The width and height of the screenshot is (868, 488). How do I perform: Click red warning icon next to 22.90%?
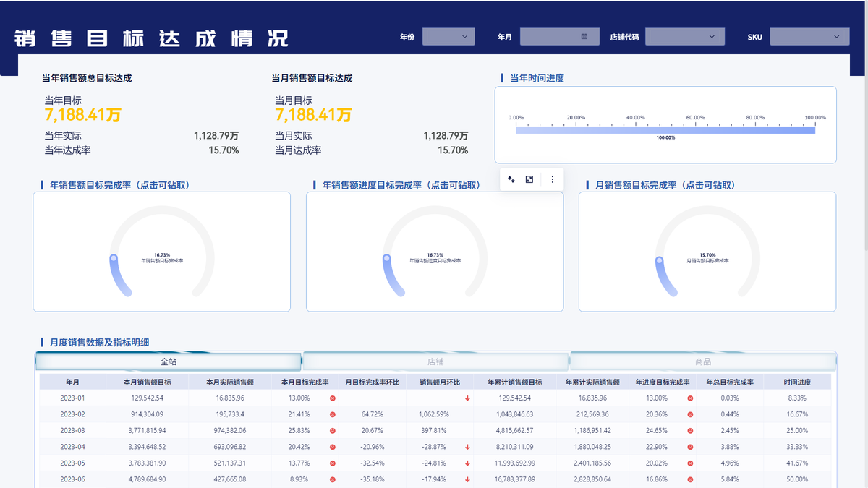[x=690, y=447]
